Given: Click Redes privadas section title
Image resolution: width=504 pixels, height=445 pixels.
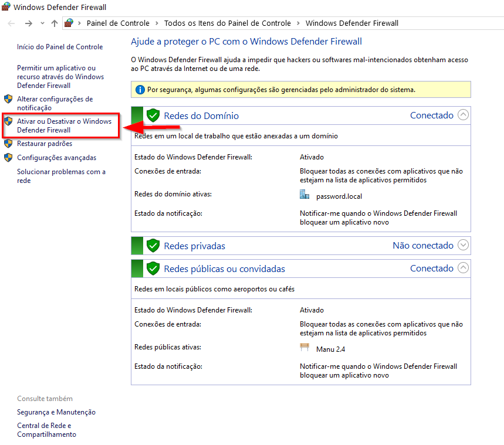Looking at the screenshot, I should coord(194,246).
